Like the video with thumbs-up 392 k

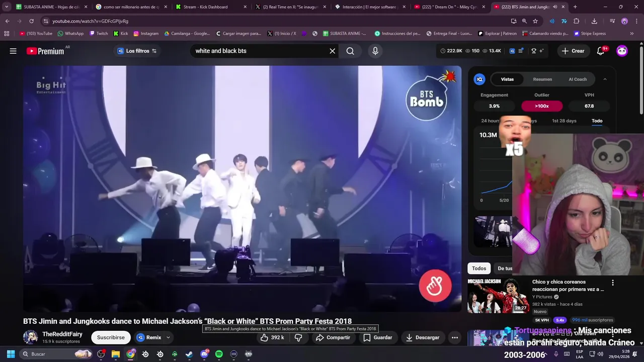click(x=272, y=337)
